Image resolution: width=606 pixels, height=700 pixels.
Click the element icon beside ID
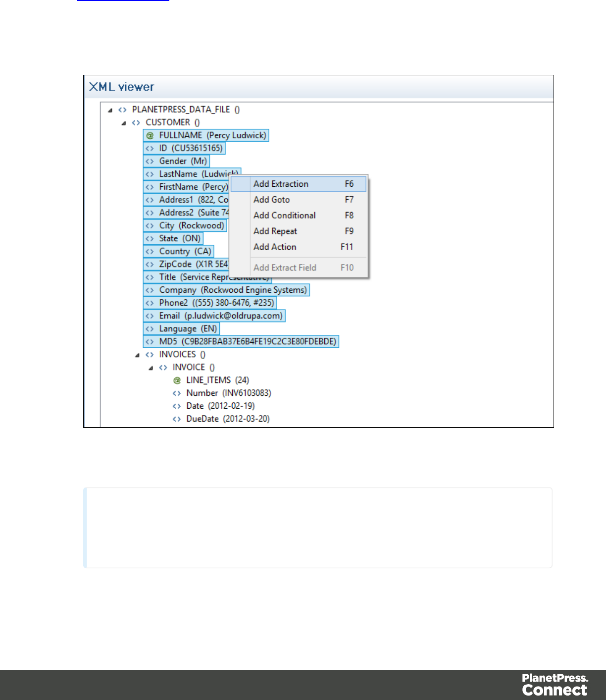pos(150,148)
